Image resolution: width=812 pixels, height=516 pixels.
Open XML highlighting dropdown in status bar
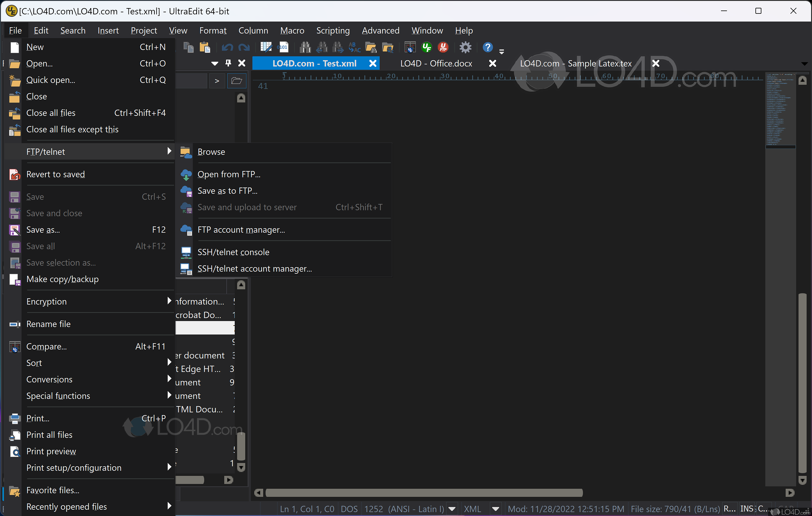point(495,509)
